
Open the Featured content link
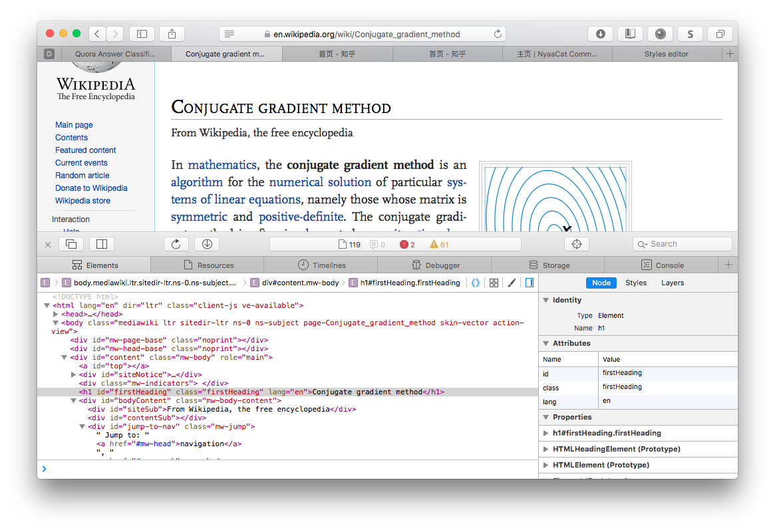tap(85, 150)
